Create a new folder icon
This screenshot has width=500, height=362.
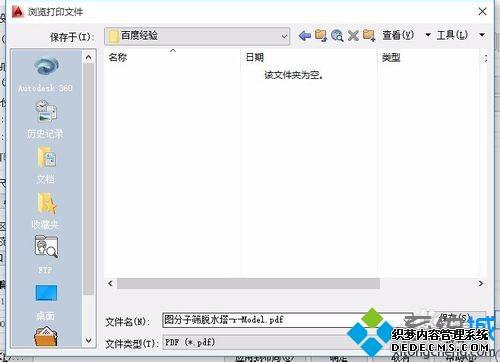pyautogui.click(x=369, y=35)
